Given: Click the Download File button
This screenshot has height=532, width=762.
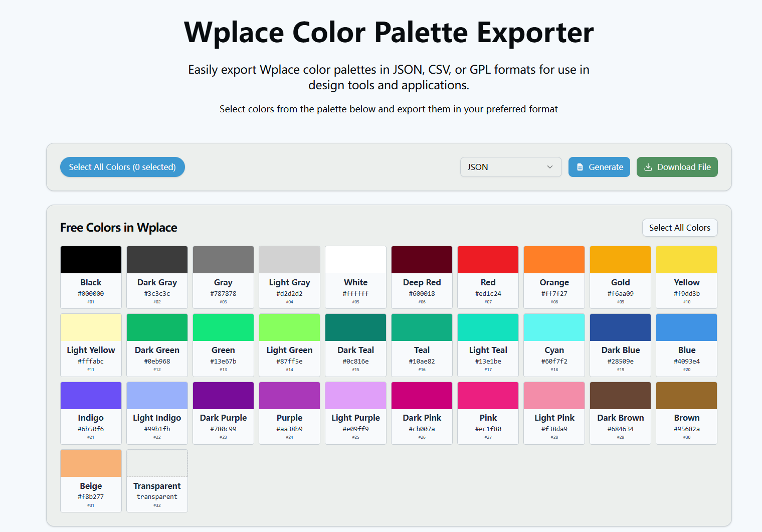Looking at the screenshot, I should point(677,167).
